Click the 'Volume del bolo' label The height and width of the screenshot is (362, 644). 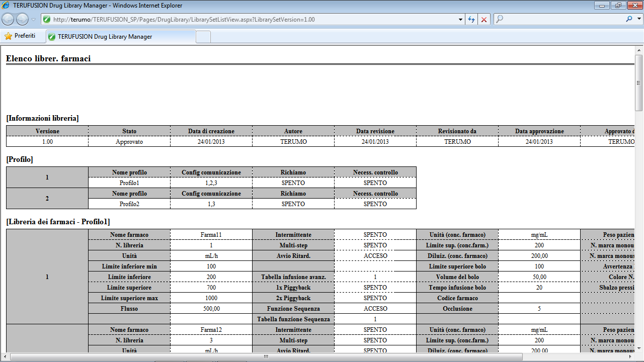coord(457,277)
